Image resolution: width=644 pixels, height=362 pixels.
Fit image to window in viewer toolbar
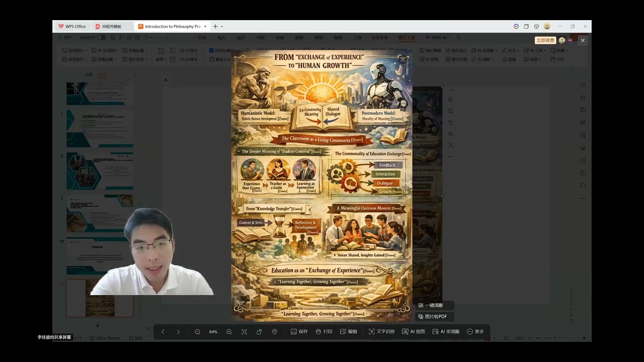pyautogui.click(x=244, y=332)
